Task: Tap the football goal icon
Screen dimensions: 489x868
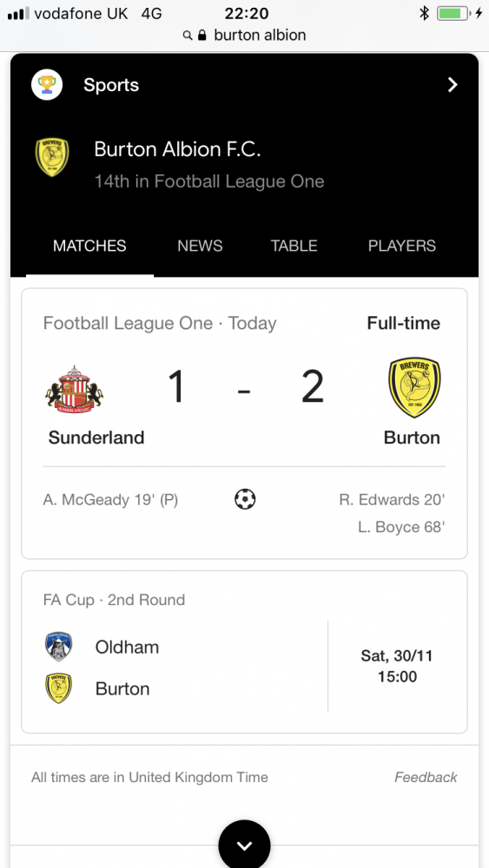Action: click(245, 499)
